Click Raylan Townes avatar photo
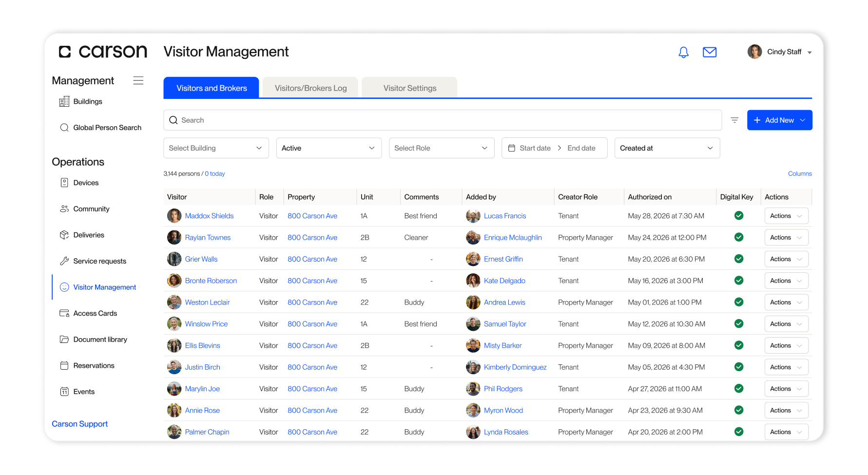 [174, 237]
